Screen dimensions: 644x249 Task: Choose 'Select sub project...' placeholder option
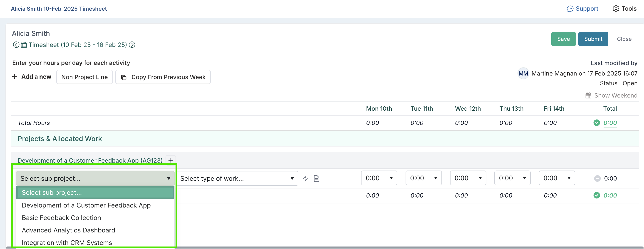point(95,193)
